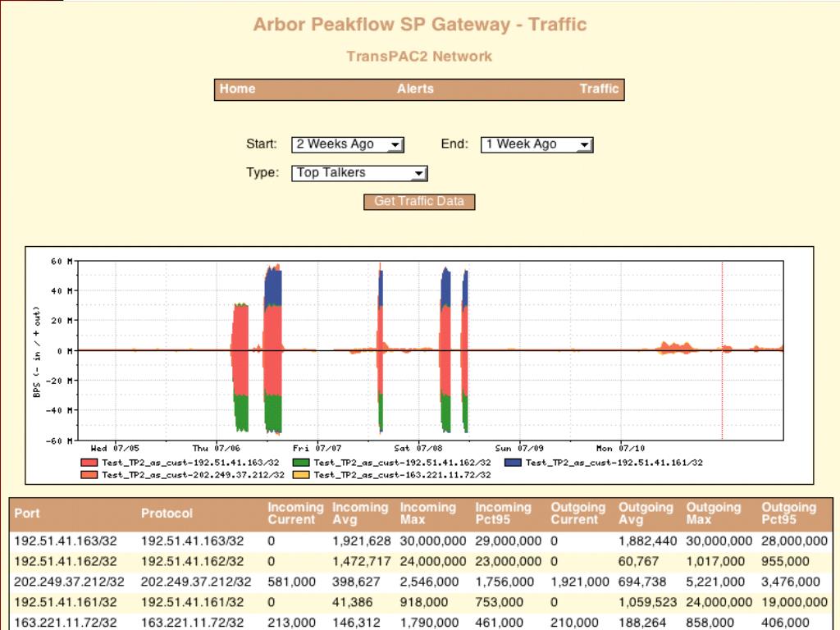
Task: Select the Incoming Pct95 value 23,000,000
Action: tap(509, 561)
